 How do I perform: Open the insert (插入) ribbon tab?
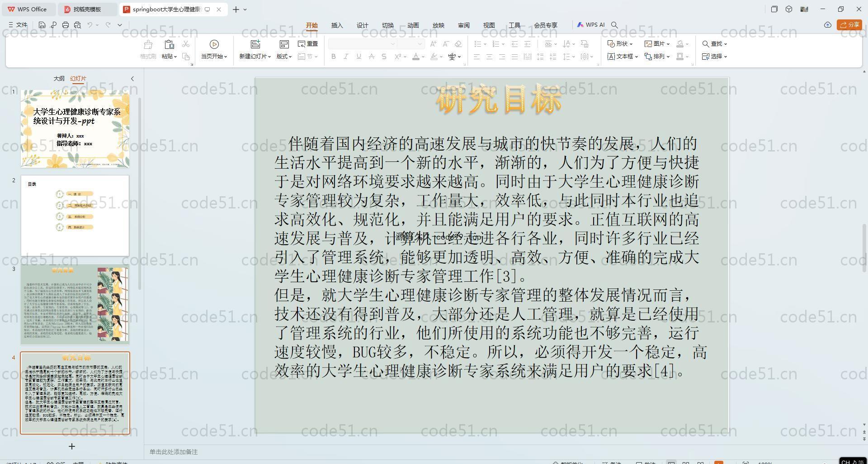click(x=337, y=25)
